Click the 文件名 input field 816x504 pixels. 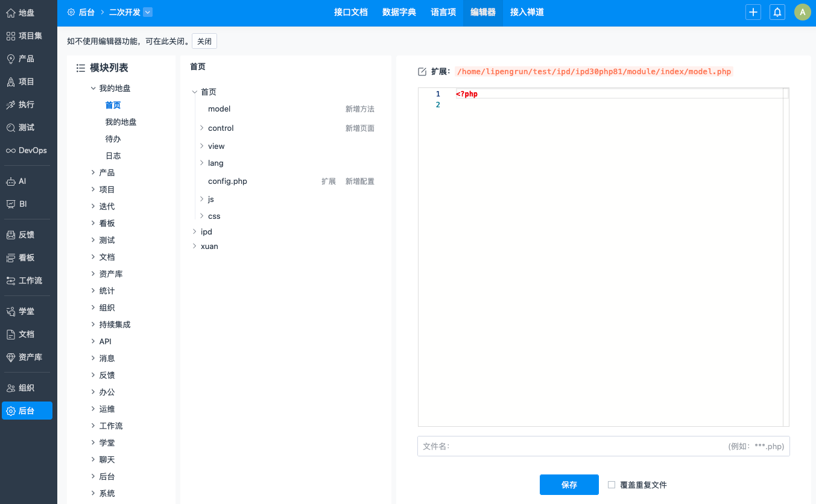point(585,447)
